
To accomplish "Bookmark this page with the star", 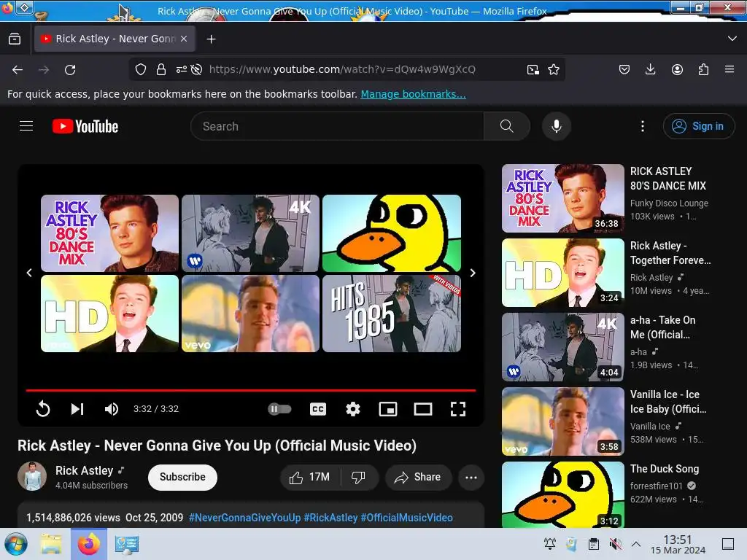I will pos(554,69).
